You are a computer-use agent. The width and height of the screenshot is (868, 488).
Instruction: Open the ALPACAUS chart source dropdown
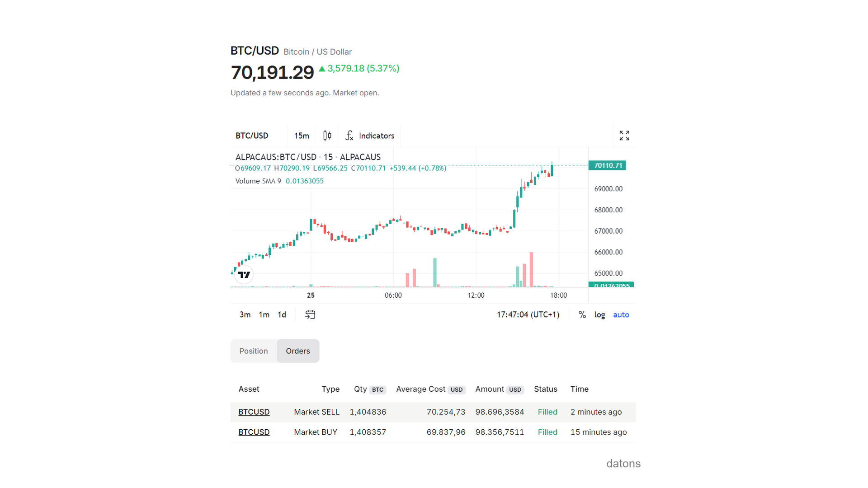pyautogui.click(x=360, y=157)
